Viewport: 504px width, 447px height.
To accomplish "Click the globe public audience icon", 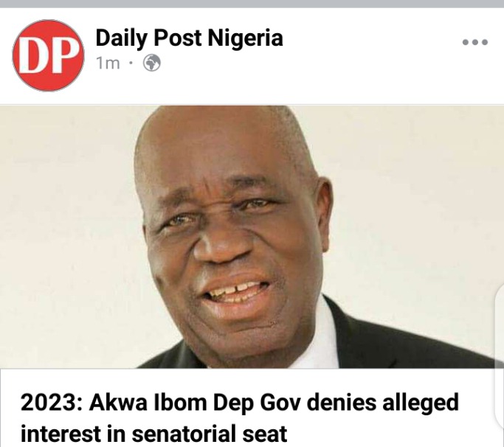I will pyautogui.click(x=152, y=63).
